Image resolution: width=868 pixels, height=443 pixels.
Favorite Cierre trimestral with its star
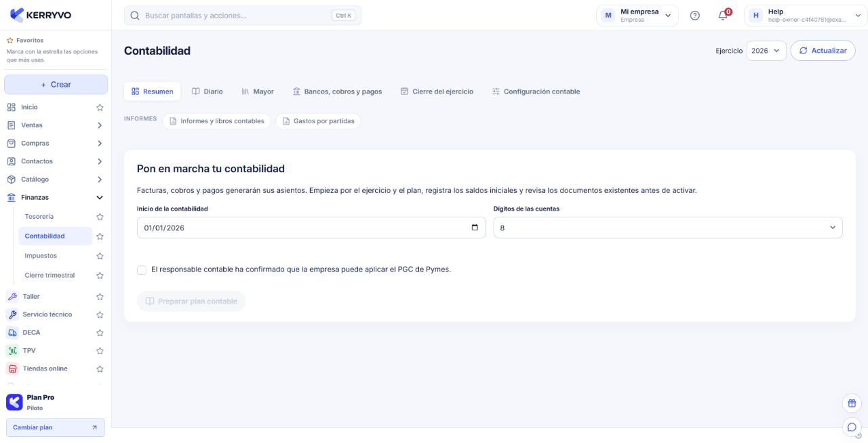100,276
